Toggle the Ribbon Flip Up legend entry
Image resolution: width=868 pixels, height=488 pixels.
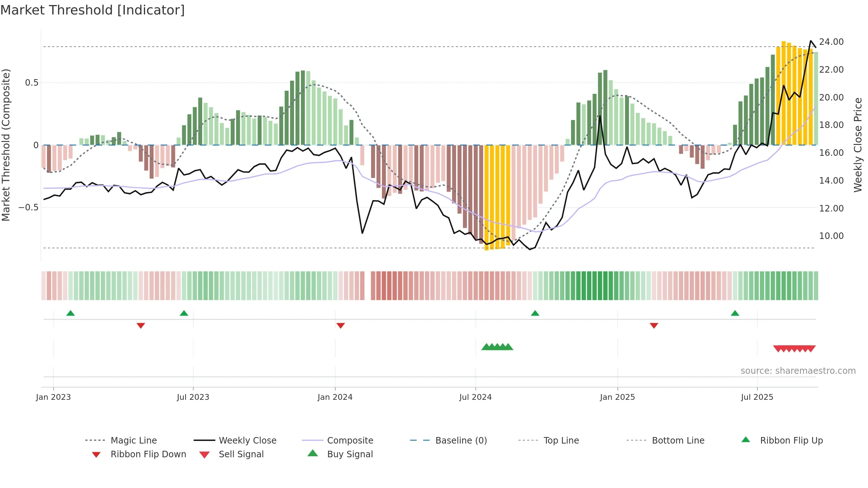[x=782, y=440]
